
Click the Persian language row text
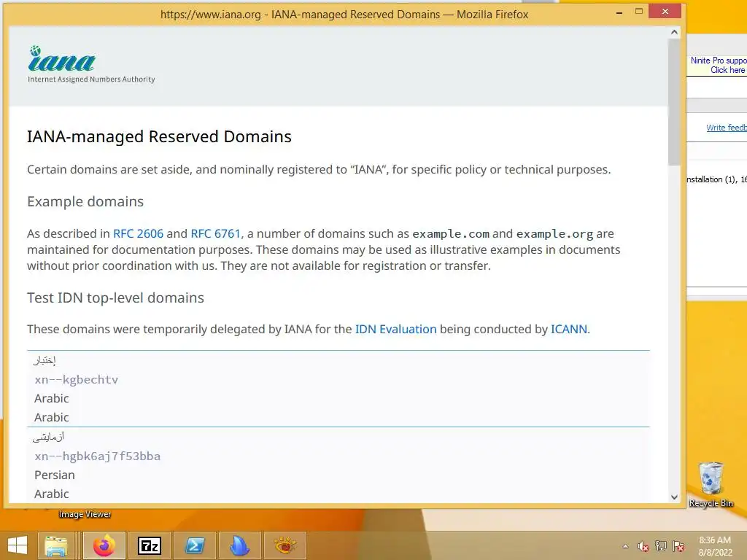pos(54,475)
